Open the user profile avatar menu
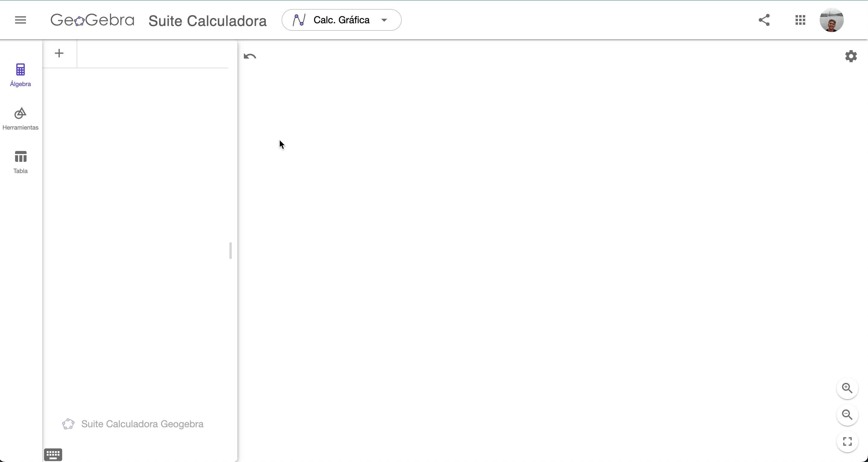868x462 pixels. (x=831, y=20)
